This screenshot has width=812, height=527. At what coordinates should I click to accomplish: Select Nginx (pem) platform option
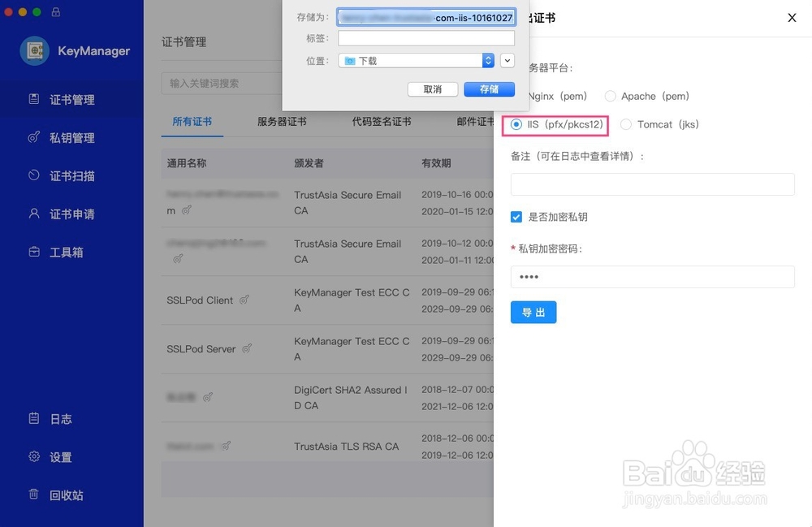[557, 97]
